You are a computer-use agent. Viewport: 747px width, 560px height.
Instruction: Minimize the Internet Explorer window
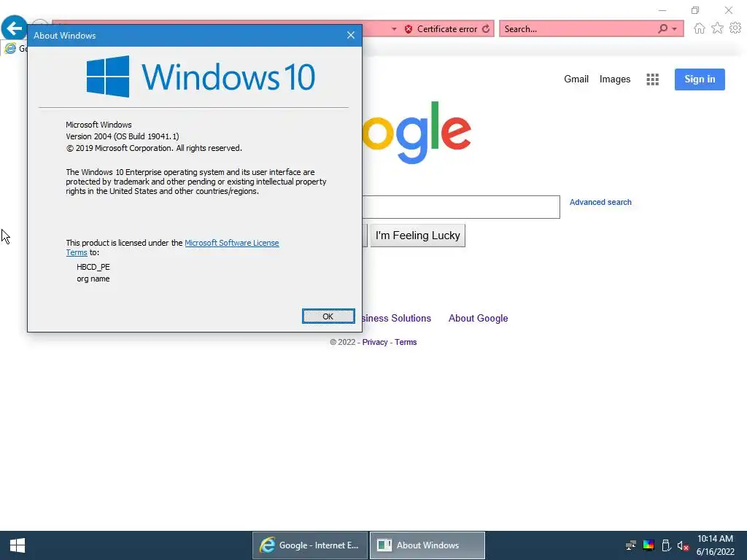(x=662, y=10)
